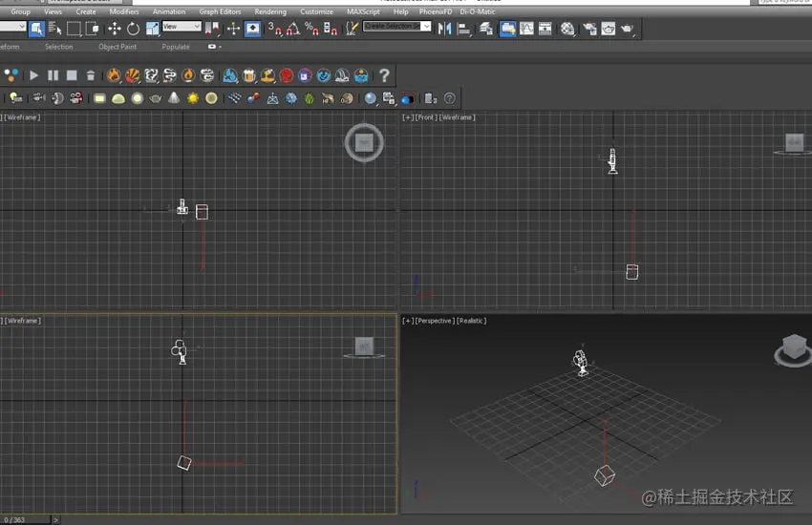Activate the Select and Rotate tool
Image resolution: width=812 pixels, height=525 pixels.
tap(133, 29)
